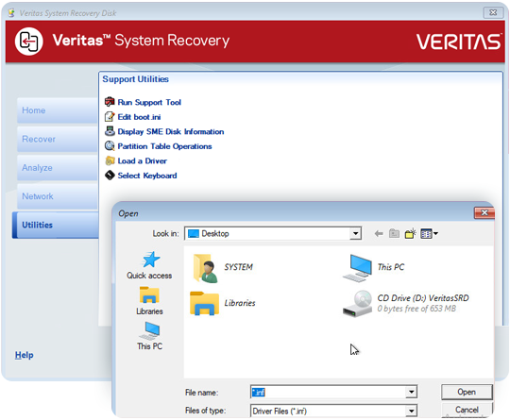Expand the Files of type dropdown

(411, 411)
